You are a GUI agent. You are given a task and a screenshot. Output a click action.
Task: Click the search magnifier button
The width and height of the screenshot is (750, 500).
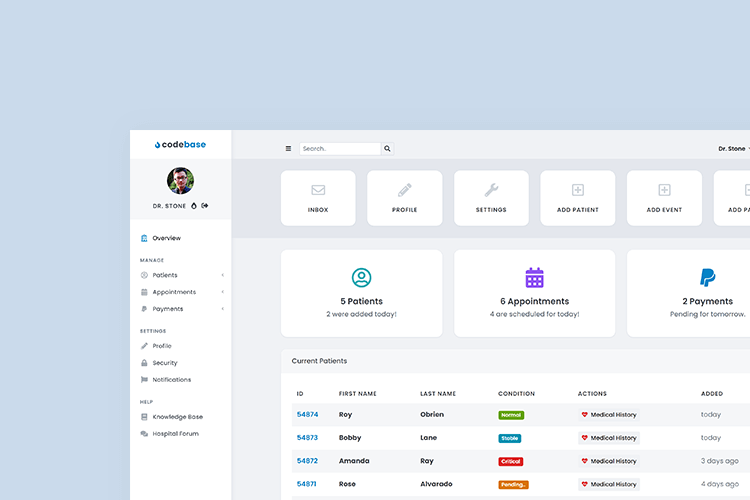387,149
